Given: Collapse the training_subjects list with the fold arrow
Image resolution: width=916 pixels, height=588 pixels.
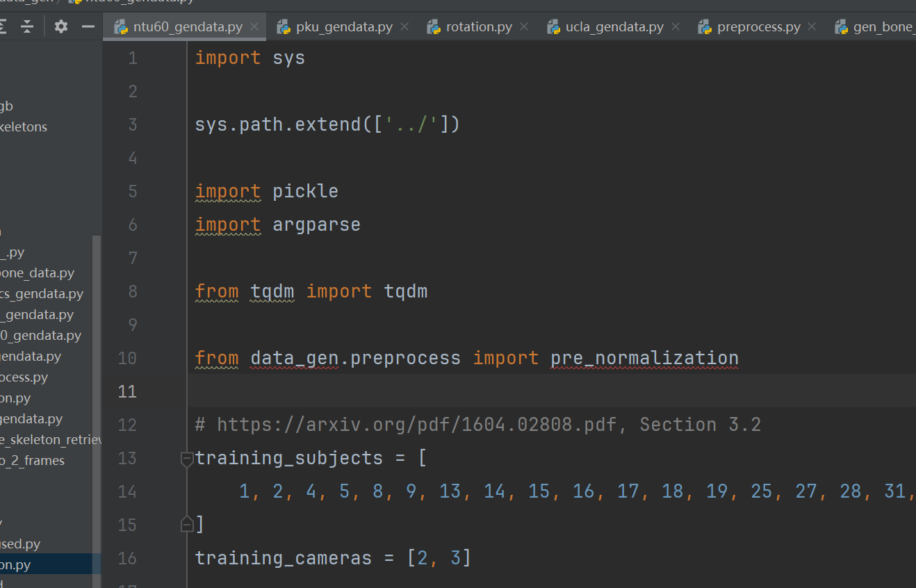Looking at the screenshot, I should click(x=186, y=458).
